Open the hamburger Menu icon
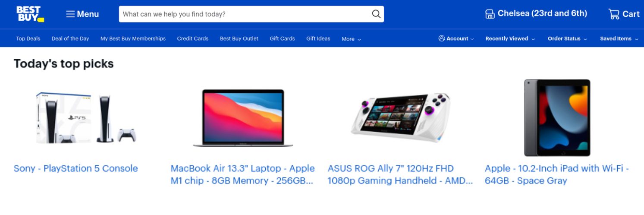Viewport: 644px width, 215px height. (70, 14)
